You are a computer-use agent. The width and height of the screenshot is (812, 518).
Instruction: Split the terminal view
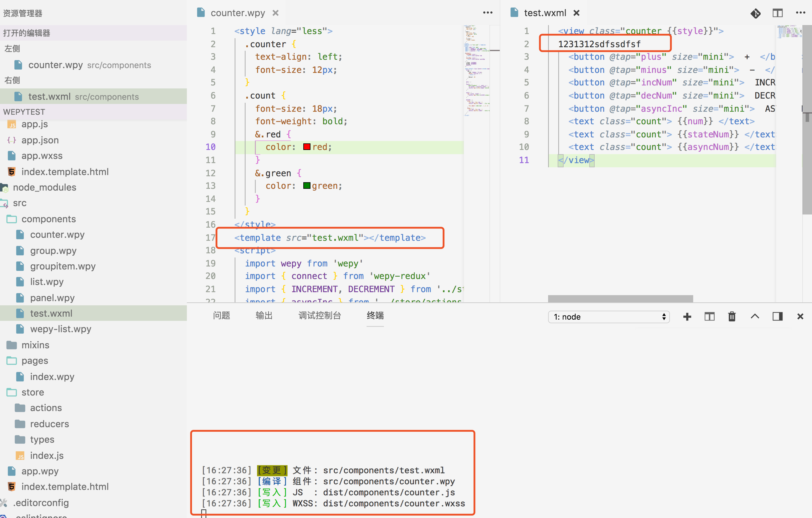point(710,317)
